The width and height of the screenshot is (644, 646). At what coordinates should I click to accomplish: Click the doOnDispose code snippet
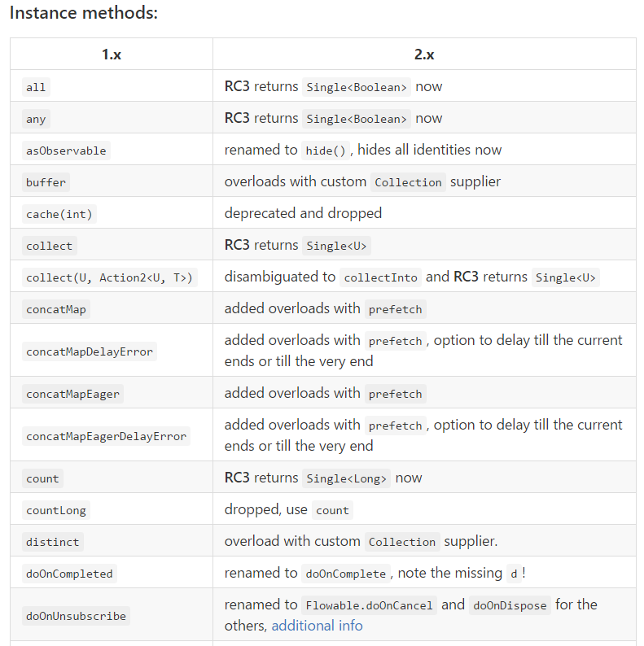click(510, 605)
